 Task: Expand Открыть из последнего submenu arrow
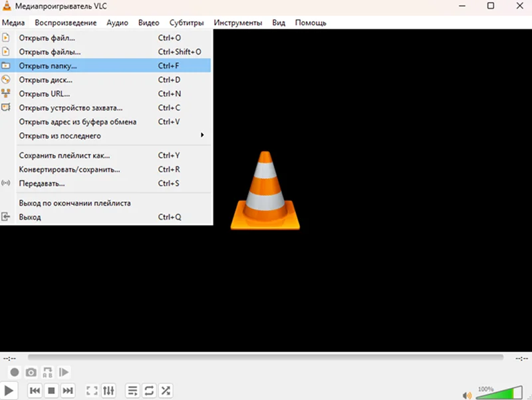202,135
